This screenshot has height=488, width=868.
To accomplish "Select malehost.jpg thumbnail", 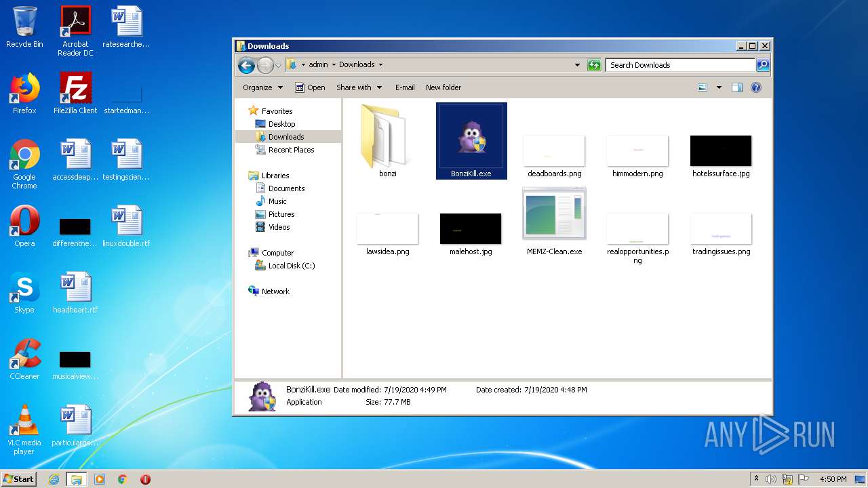I will coord(471,235).
